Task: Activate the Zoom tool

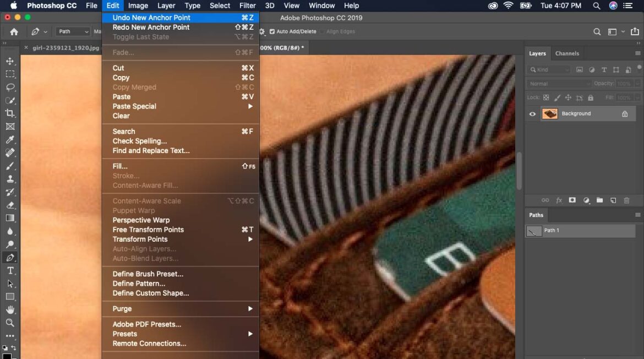Action: coord(10,323)
